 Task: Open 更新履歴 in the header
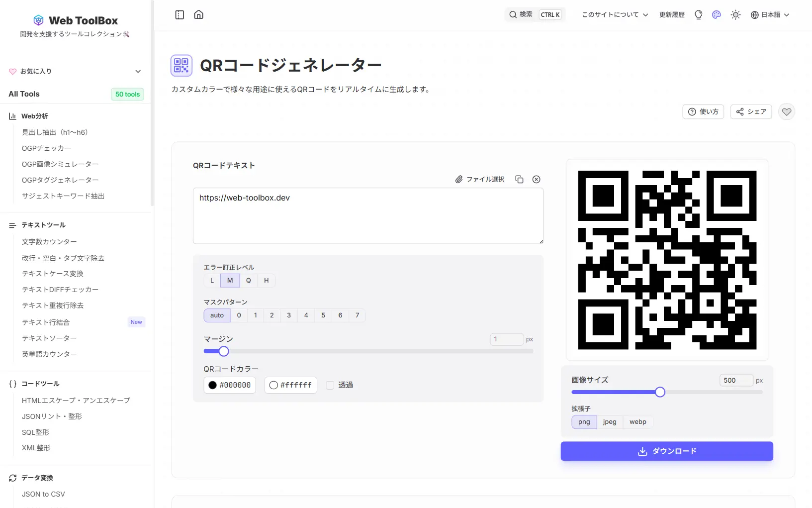(x=672, y=15)
